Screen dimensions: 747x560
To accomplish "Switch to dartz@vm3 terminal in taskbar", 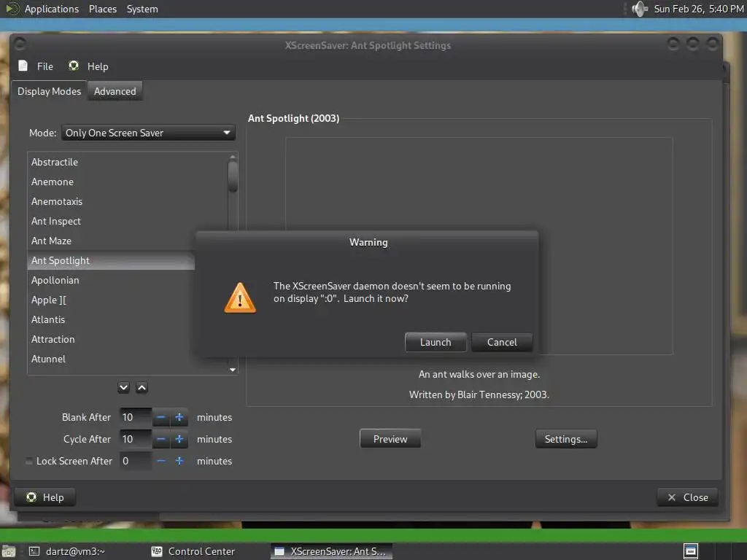I will click(68, 551).
